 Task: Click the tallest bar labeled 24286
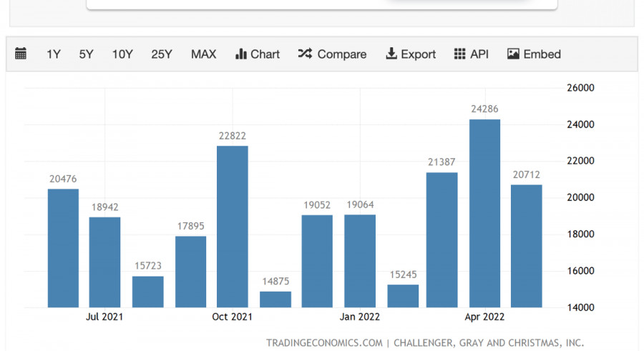point(484,213)
